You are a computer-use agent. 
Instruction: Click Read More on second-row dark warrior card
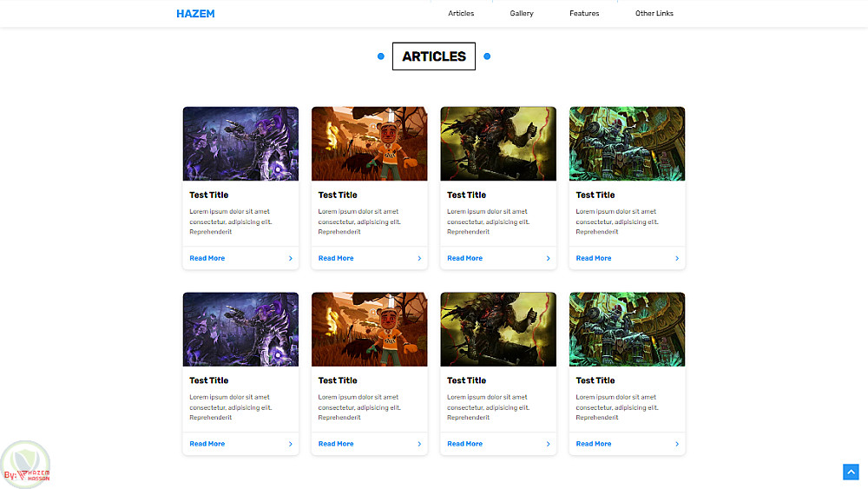(x=465, y=444)
